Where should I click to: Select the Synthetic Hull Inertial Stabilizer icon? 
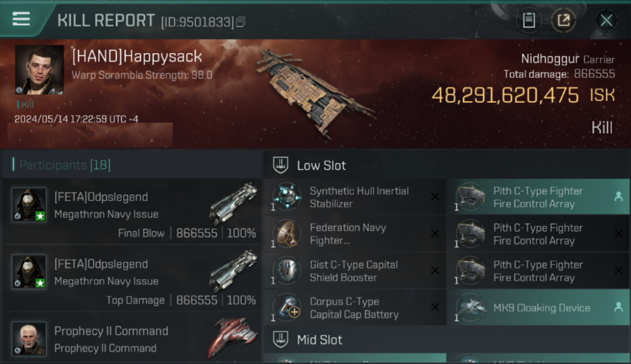(x=286, y=197)
